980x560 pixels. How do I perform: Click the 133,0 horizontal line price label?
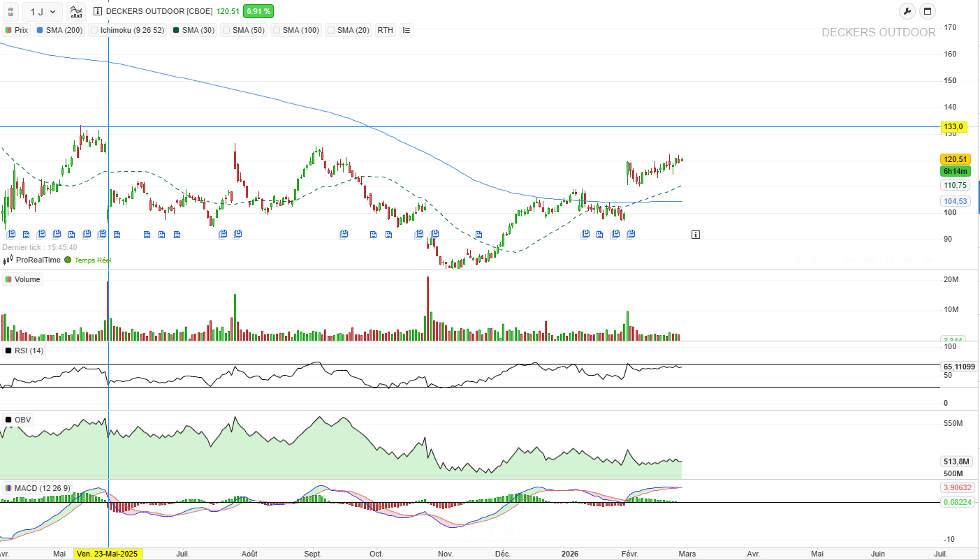click(953, 126)
